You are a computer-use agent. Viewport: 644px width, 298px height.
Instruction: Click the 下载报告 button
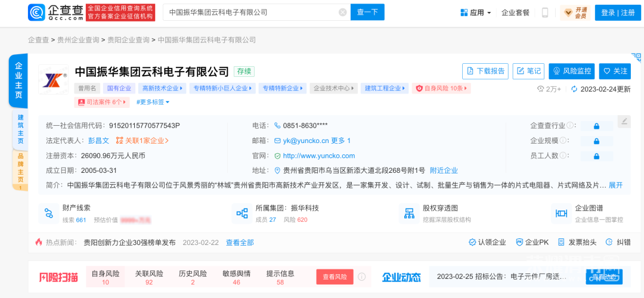485,71
